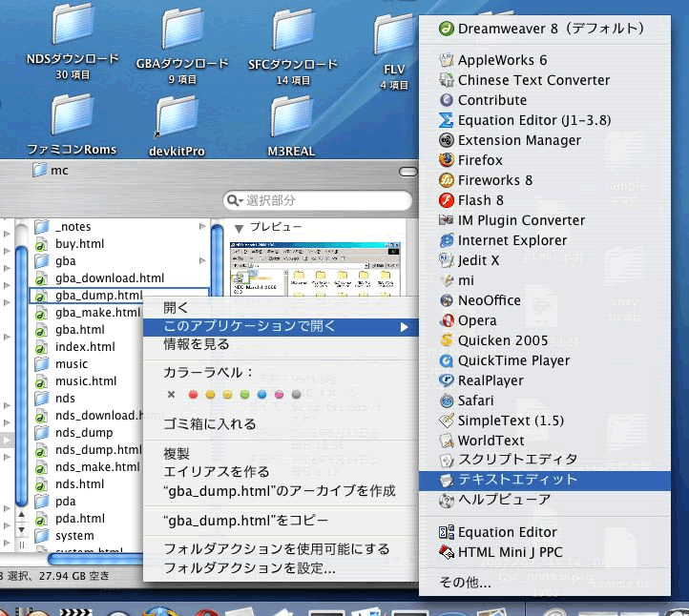Select Fireworks 8 from the list
Viewport: 689px width, 616px height.
(545, 180)
